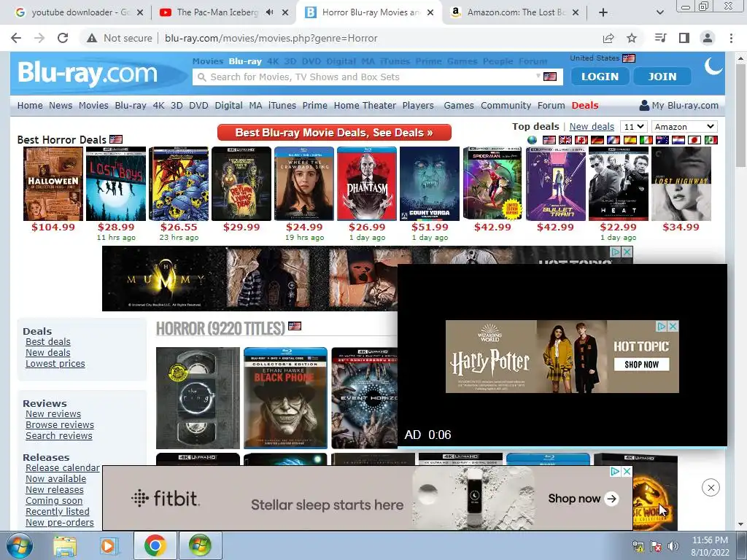The image size is (747, 560).
Task: Click the JOIN button
Action: [662, 76]
